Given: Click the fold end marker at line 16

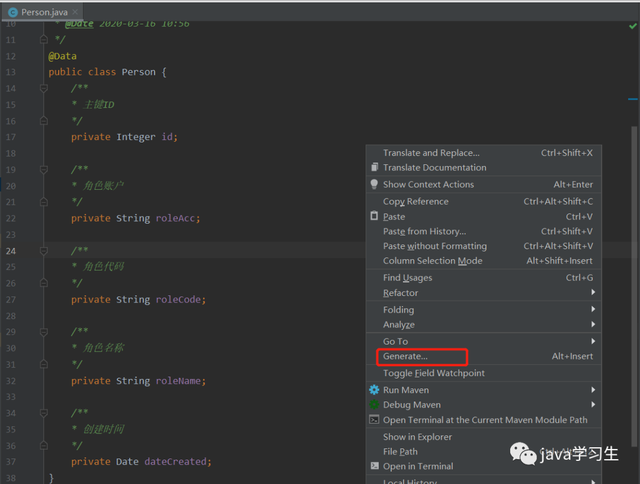Looking at the screenshot, I should (x=44, y=120).
